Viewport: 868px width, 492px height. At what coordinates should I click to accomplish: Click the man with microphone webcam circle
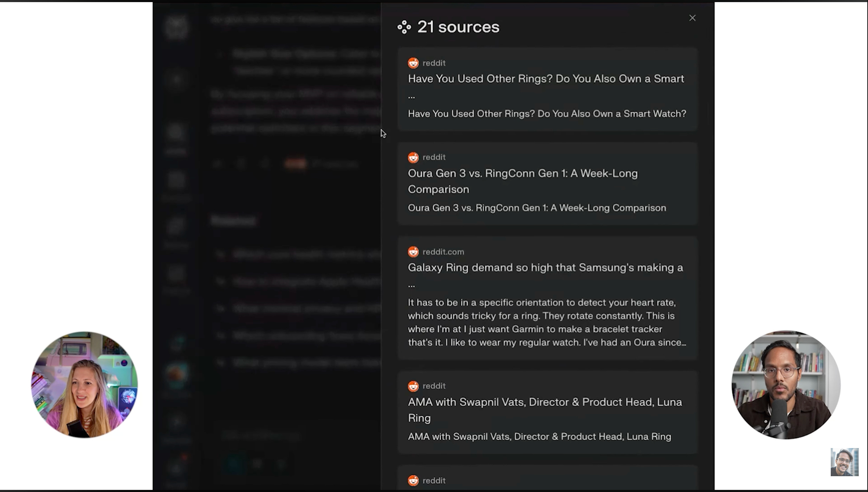tap(786, 384)
